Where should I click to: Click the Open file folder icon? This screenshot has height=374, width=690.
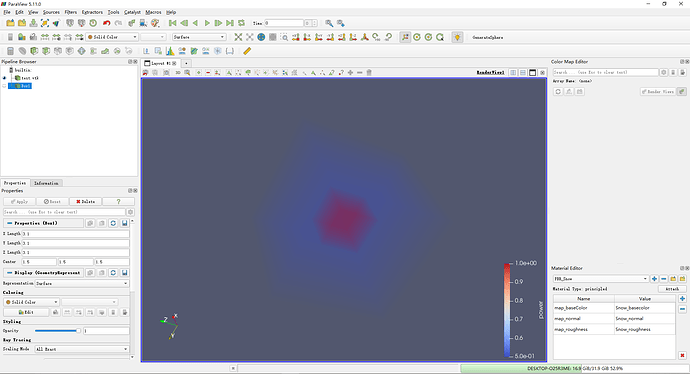[x=10, y=23]
